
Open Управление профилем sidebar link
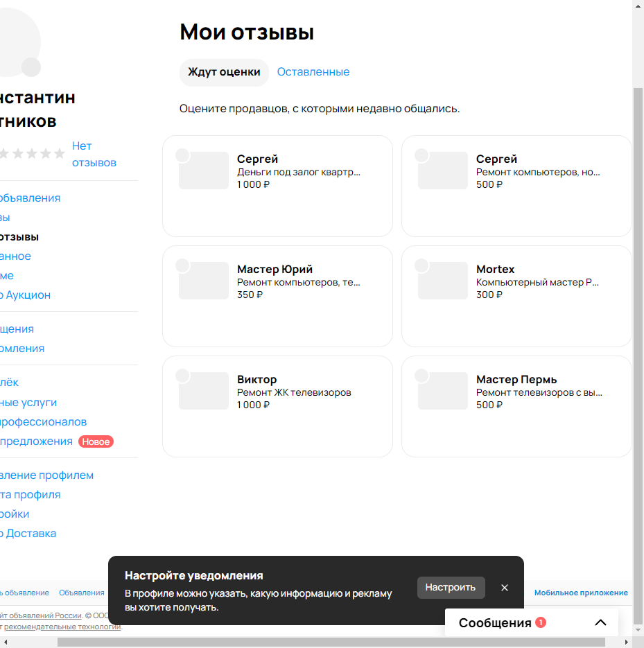pos(46,475)
